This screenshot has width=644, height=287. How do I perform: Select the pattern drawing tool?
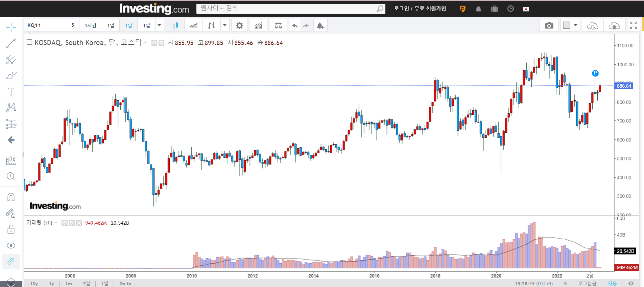[x=11, y=107]
